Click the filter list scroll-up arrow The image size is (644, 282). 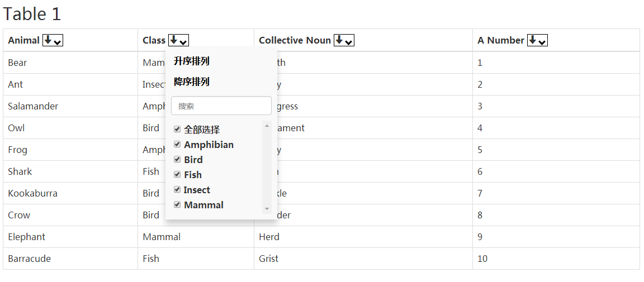(x=267, y=126)
